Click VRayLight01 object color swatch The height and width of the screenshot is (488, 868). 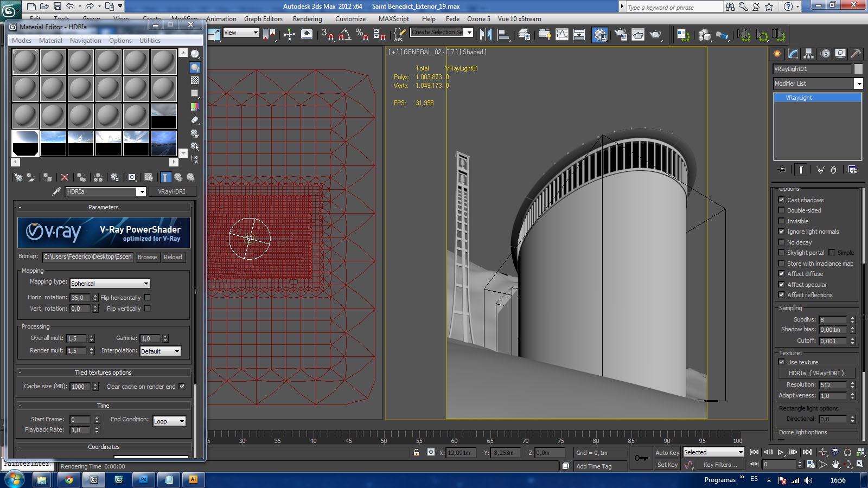click(x=858, y=69)
